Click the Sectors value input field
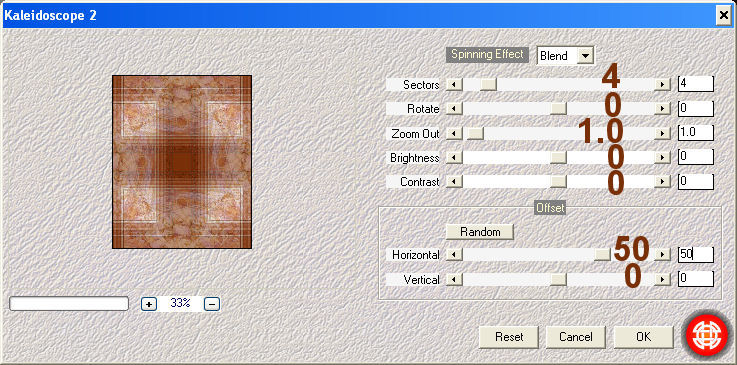The image size is (737, 365). click(x=696, y=84)
